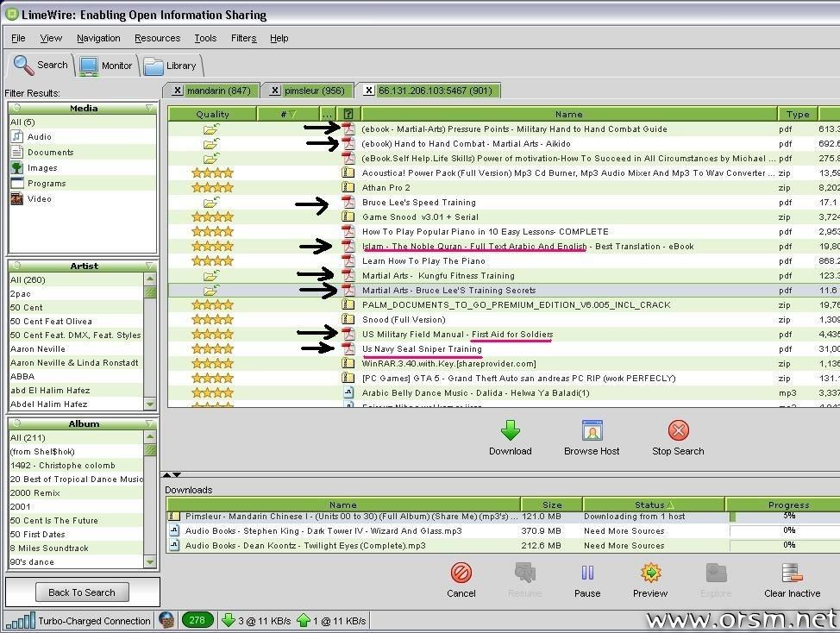Viewport: 840px width, 633px height.
Task: Open the Filters menu
Action: point(244,38)
